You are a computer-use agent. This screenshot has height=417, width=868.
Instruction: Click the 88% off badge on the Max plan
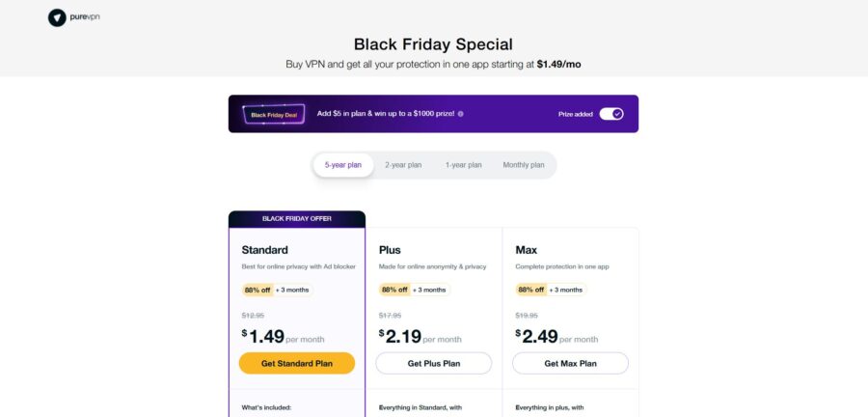(531, 290)
